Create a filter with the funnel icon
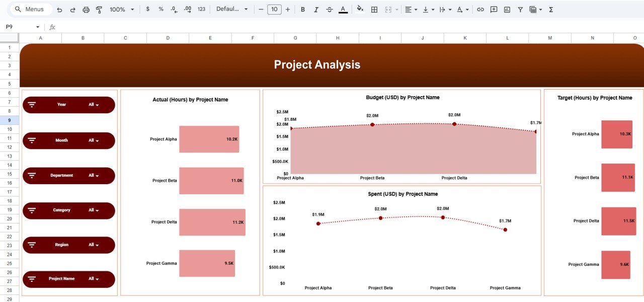The width and height of the screenshot is (644, 302). click(x=520, y=9)
